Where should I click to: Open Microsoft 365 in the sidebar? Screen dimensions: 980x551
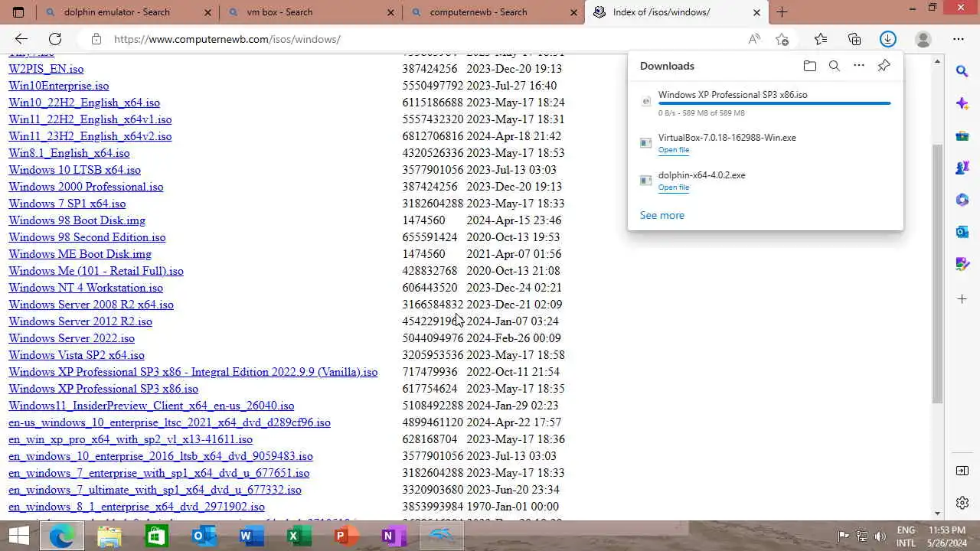pos(962,200)
